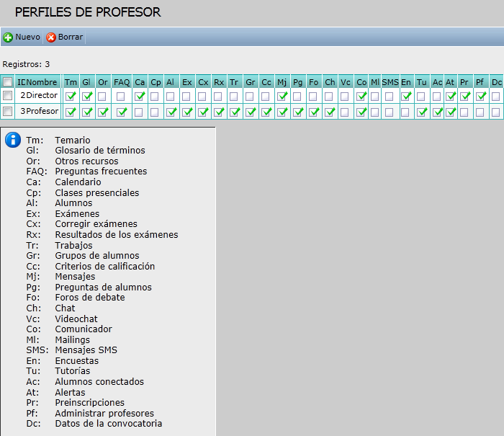
Task: Enable Pf permission for Profesor
Action: click(x=480, y=112)
